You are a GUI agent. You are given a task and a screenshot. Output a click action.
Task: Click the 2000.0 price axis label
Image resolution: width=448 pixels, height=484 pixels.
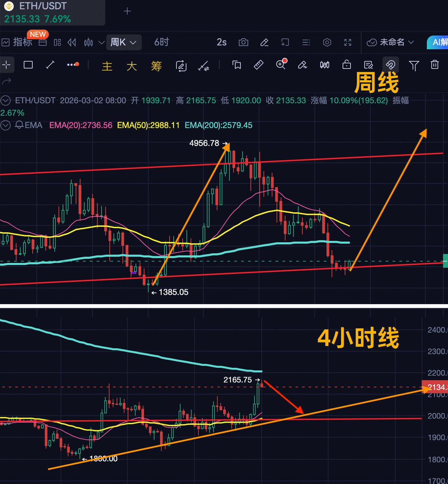click(x=437, y=416)
